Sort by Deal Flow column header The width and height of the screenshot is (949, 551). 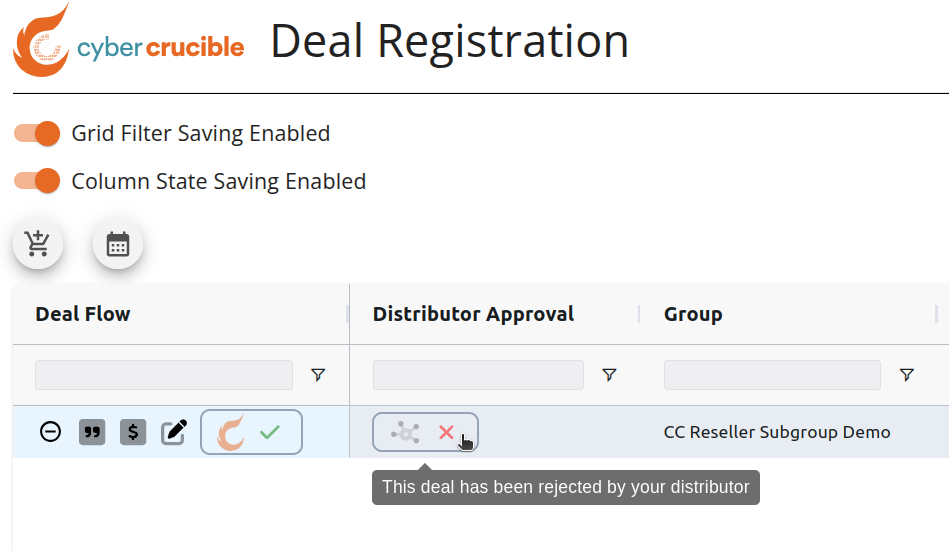click(x=83, y=314)
